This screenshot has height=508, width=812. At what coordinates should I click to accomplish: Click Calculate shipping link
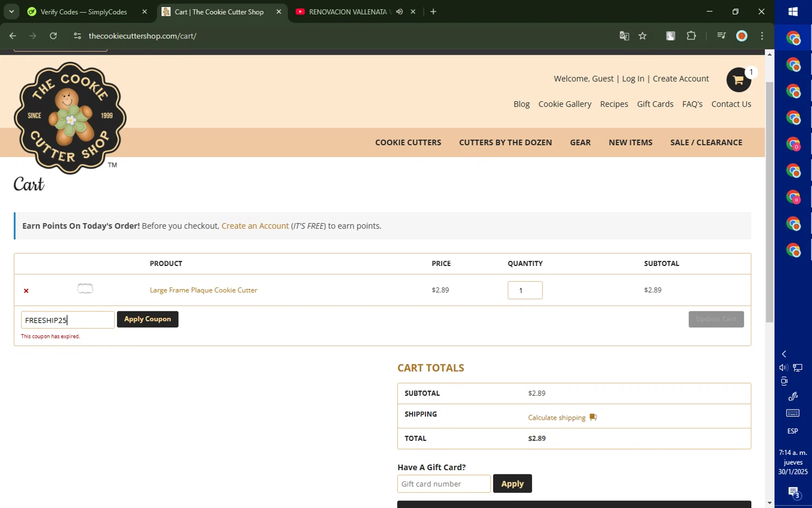tap(556, 418)
